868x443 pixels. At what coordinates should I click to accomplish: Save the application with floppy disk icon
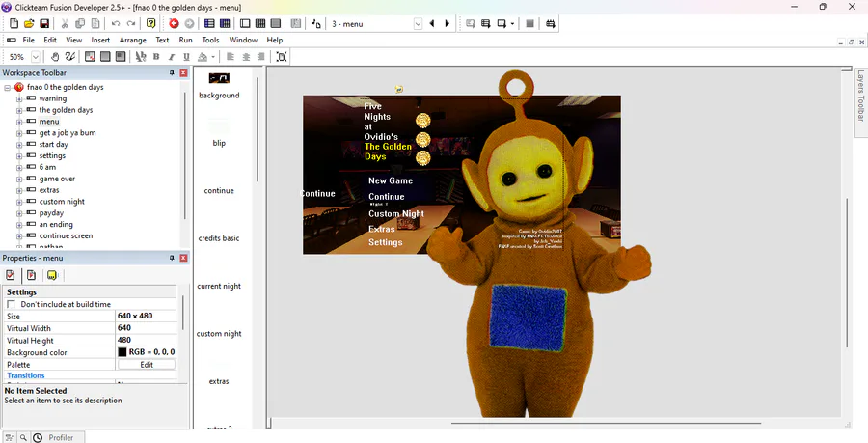[44, 23]
